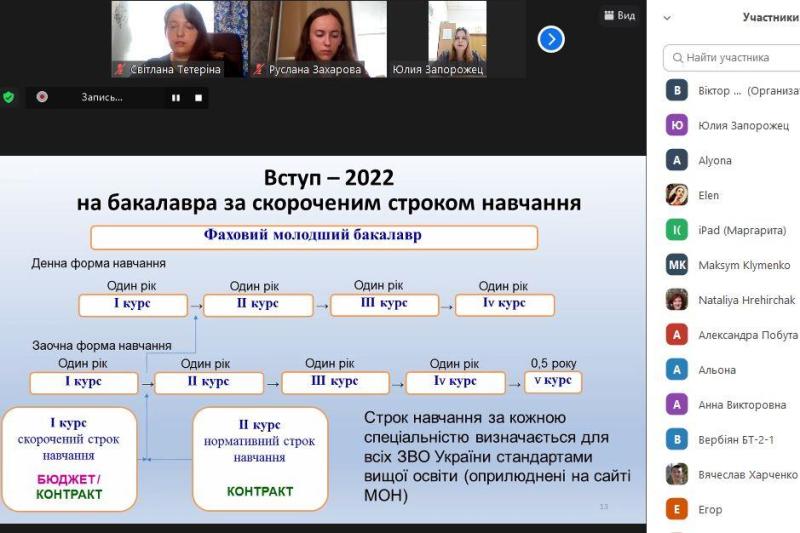Click the green encryption shield icon

click(x=9, y=97)
